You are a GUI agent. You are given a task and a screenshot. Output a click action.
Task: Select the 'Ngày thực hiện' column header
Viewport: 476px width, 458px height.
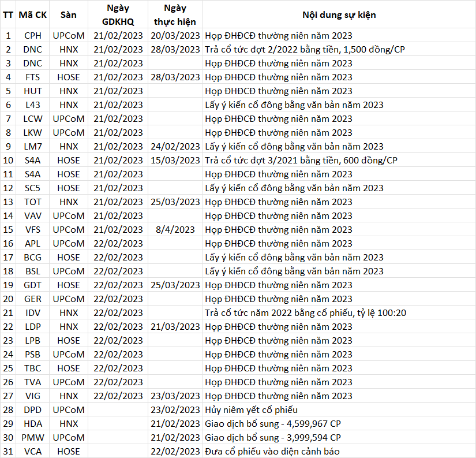[x=175, y=14]
